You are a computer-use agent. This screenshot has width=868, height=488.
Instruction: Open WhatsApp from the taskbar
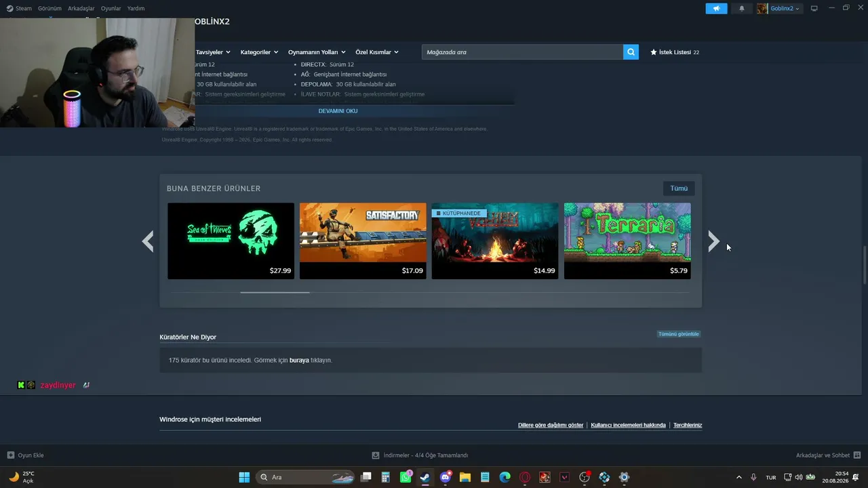(406, 477)
